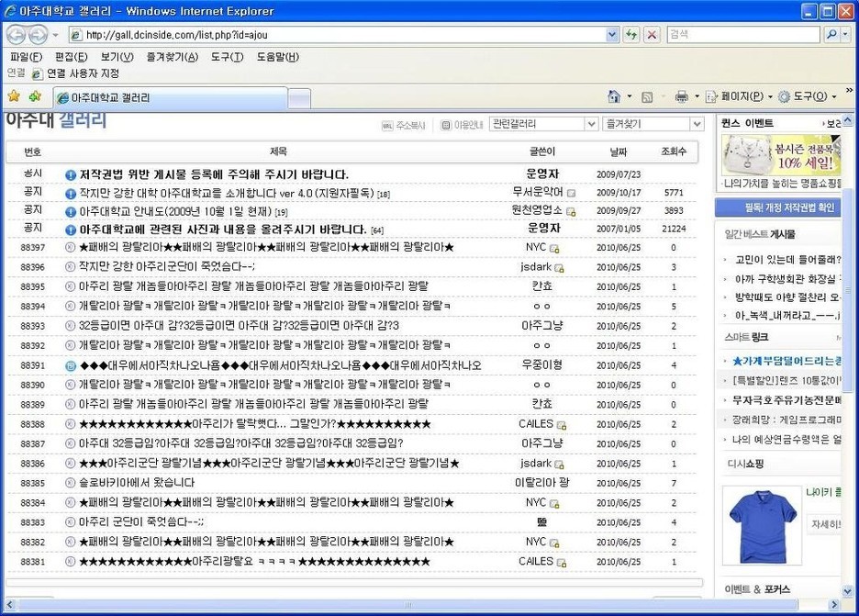Click the handbag sale banner image

tap(781, 155)
